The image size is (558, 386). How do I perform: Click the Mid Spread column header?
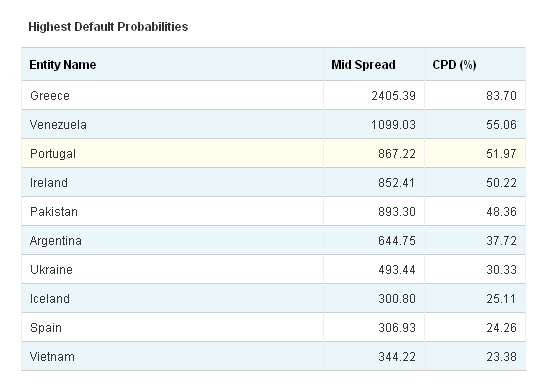(x=363, y=65)
